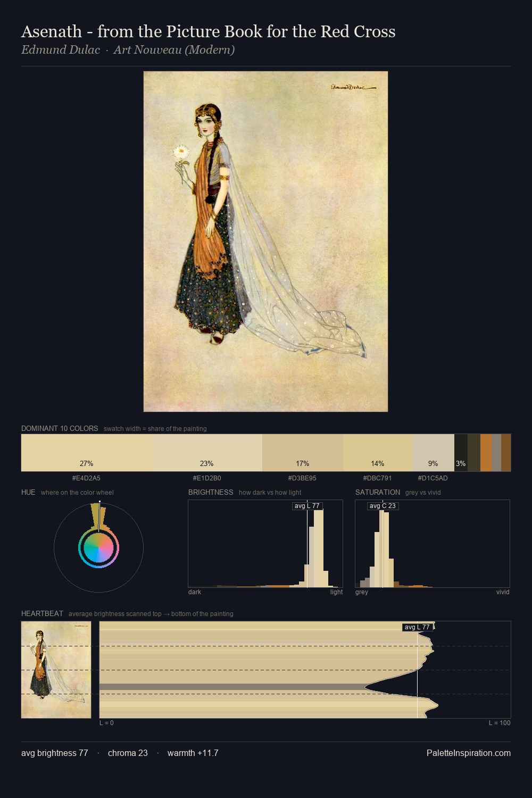Screen dimensions: 532x798
Task: Select the 14% swatch #DBC791
Action: (x=378, y=453)
